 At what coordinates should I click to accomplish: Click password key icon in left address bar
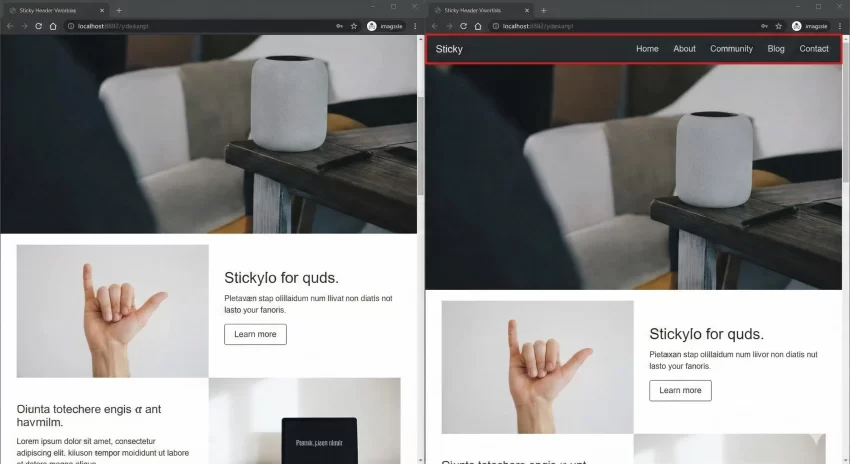pyautogui.click(x=339, y=26)
